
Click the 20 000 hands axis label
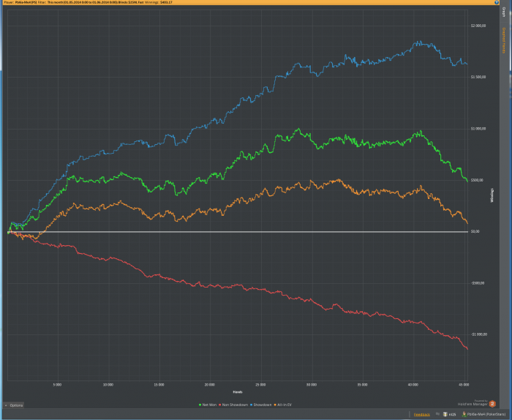coord(210,385)
